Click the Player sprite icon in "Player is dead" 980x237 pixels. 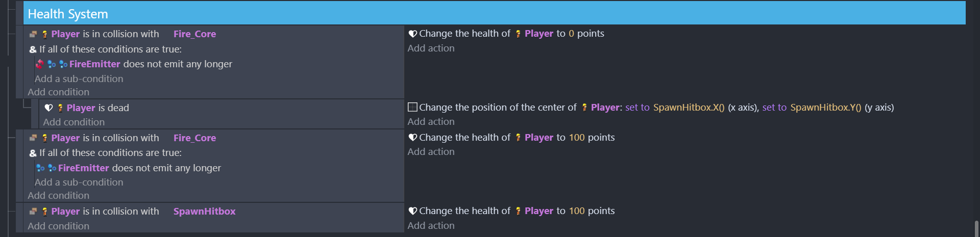60,108
